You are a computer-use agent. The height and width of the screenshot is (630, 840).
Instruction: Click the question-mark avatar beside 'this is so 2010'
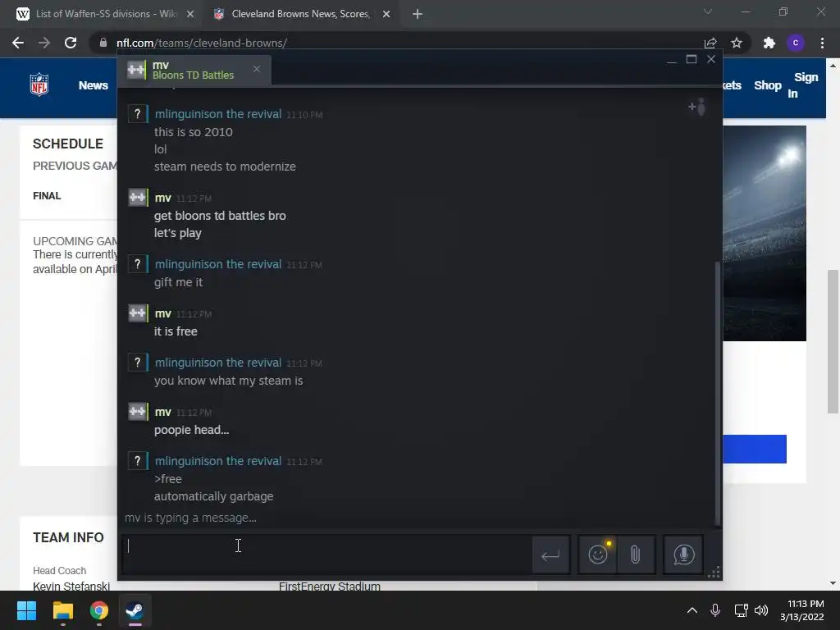137,113
